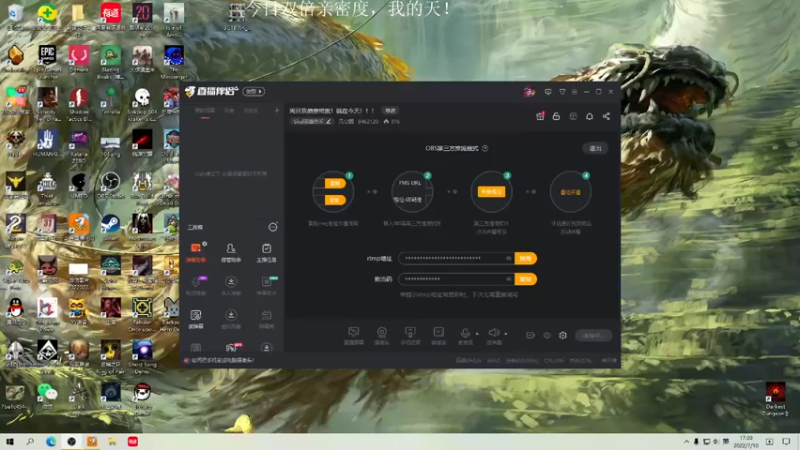
Task: Open notification center in taskbar
Action: [786, 442]
